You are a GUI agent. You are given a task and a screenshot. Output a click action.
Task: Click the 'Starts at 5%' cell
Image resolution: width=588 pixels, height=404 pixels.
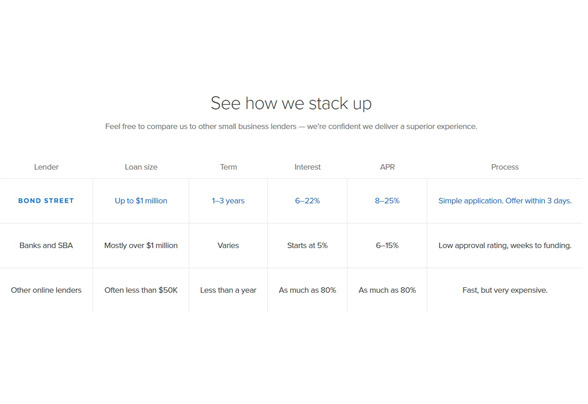pyautogui.click(x=308, y=245)
